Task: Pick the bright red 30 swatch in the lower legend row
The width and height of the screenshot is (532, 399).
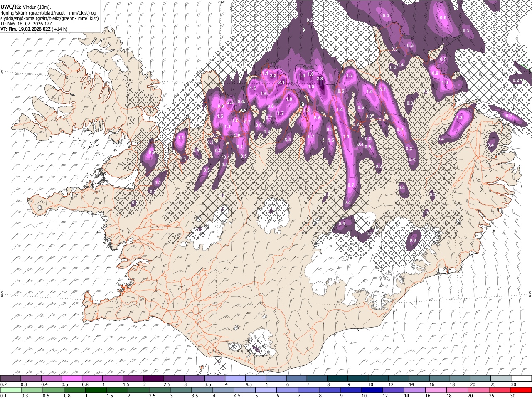Action: [521, 390]
